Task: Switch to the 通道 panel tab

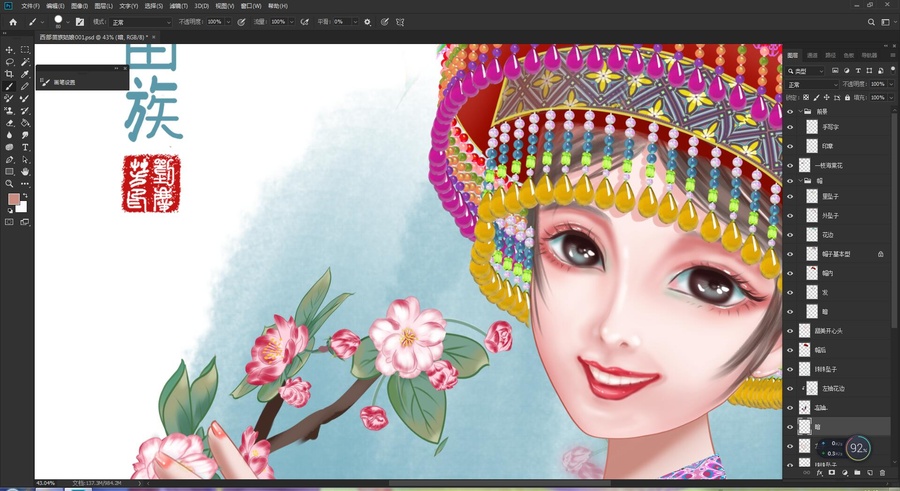Action: 812,55
